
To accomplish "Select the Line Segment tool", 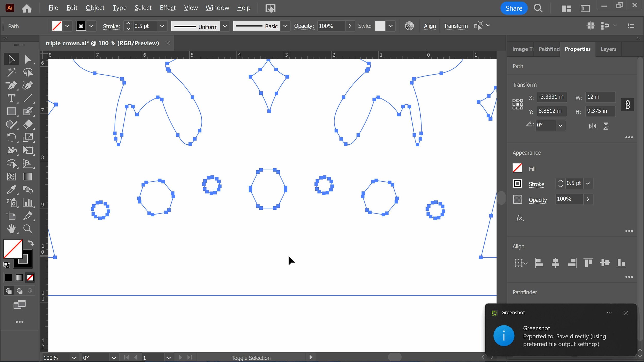I will (x=28, y=98).
